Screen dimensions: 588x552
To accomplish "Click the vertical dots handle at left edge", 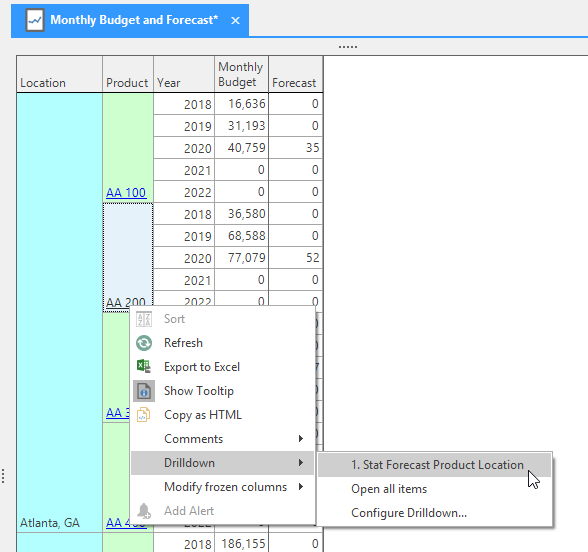I will pyautogui.click(x=3, y=476).
